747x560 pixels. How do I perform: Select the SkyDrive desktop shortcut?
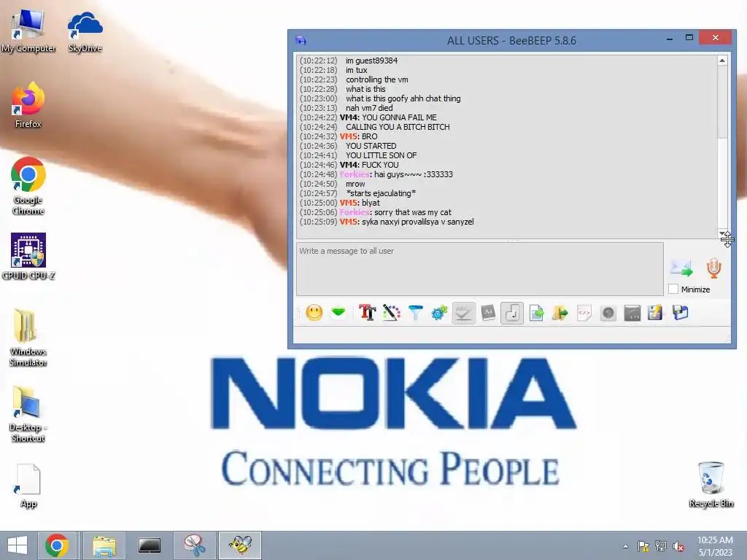point(85,31)
